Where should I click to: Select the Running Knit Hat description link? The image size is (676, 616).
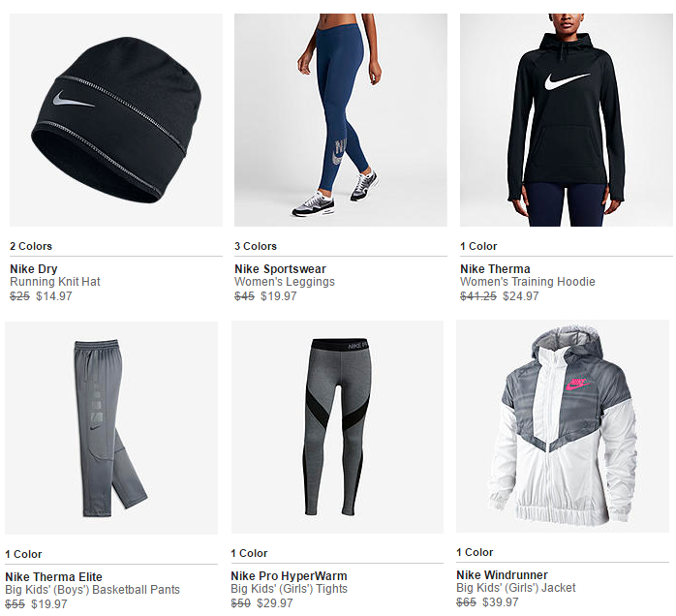55,282
